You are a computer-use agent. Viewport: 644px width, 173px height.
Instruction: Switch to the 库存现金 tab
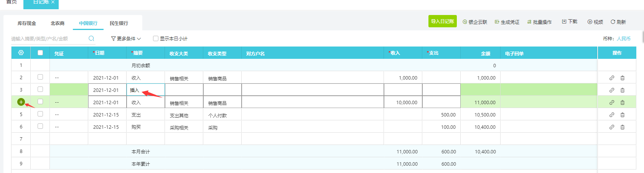click(x=27, y=23)
